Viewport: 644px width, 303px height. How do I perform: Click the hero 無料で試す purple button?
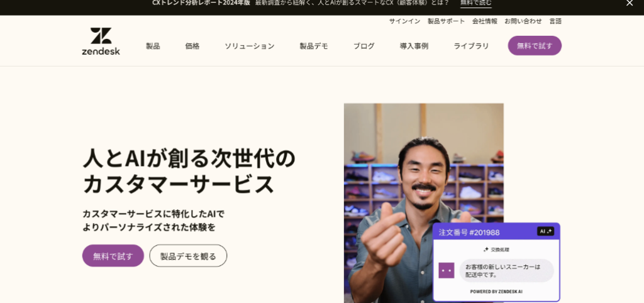point(113,256)
